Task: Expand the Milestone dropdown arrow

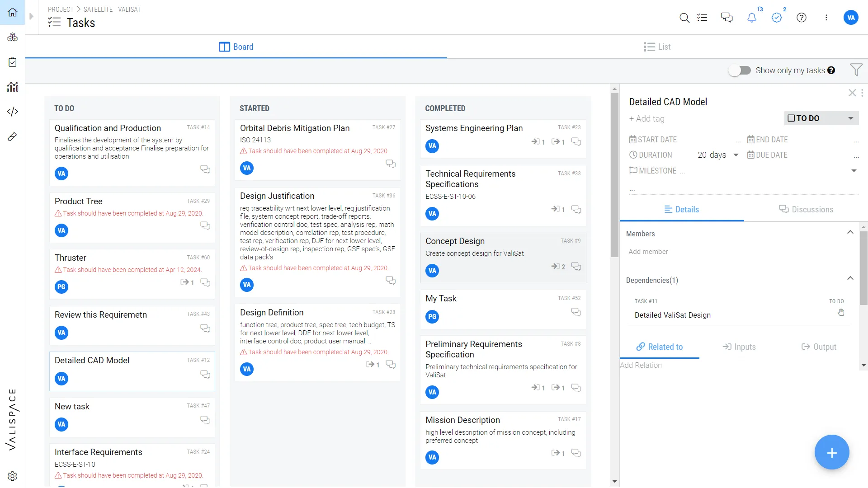Action: tap(854, 171)
